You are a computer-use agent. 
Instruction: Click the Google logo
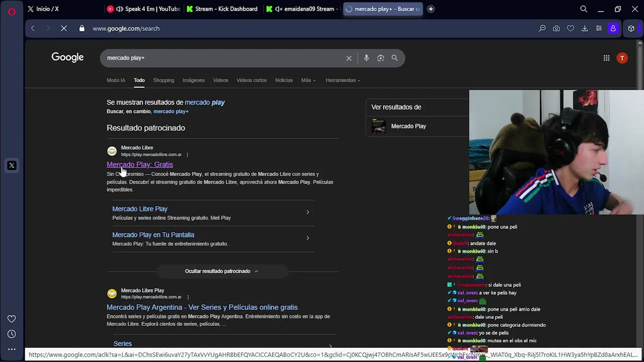[67, 57]
